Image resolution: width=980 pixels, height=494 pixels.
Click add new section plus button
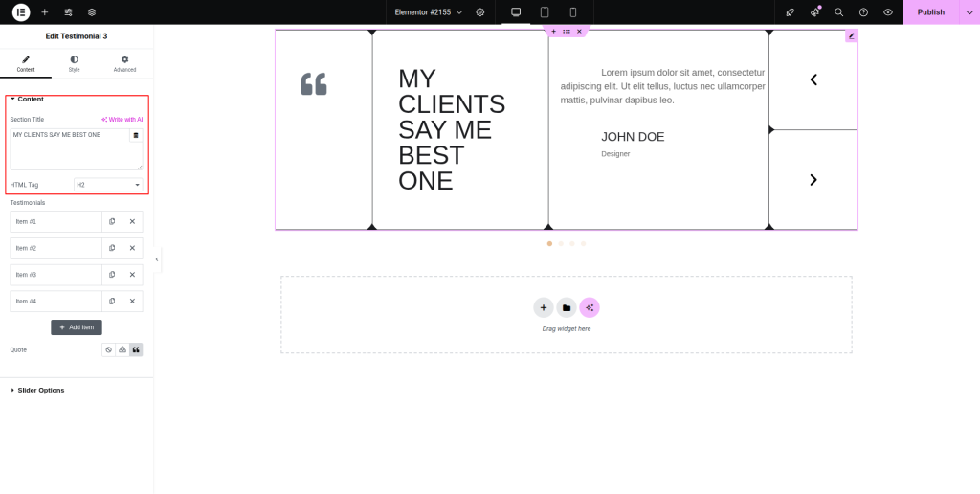pos(544,307)
